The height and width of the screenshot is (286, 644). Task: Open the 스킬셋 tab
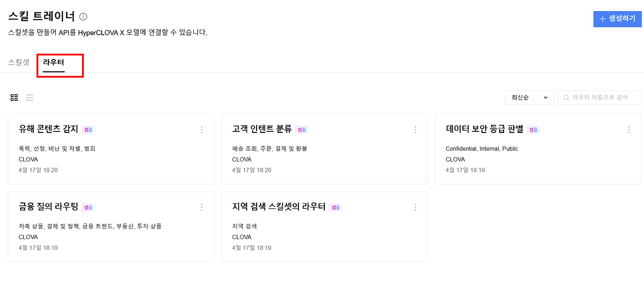tap(19, 63)
